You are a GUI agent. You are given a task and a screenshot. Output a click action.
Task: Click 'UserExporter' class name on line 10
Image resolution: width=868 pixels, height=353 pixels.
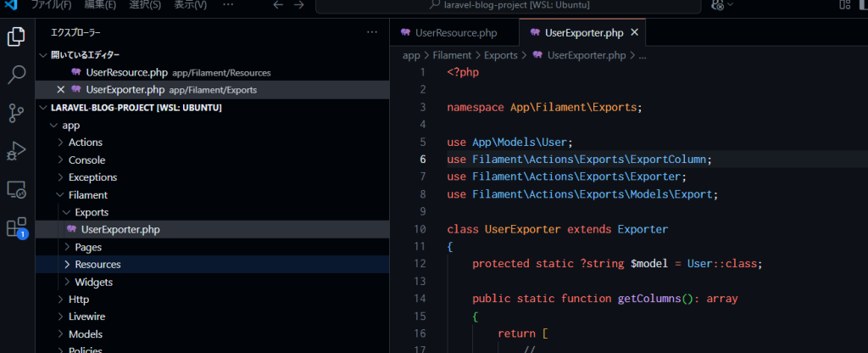522,229
